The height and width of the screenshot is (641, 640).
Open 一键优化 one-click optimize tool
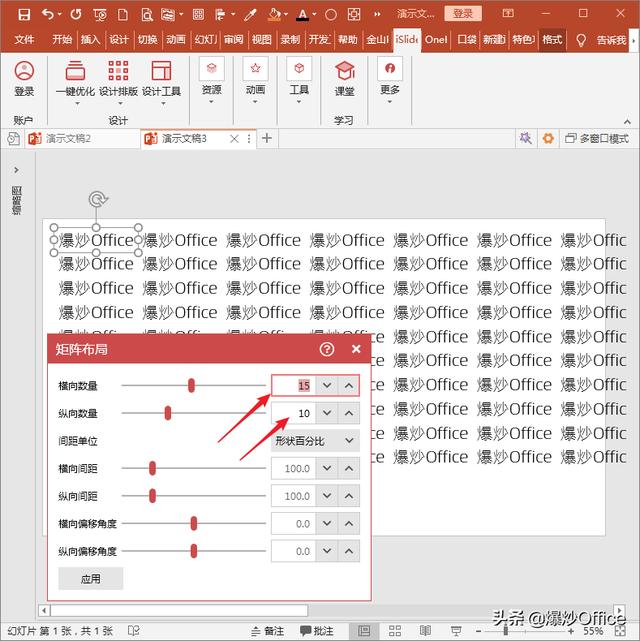(76, 83)
